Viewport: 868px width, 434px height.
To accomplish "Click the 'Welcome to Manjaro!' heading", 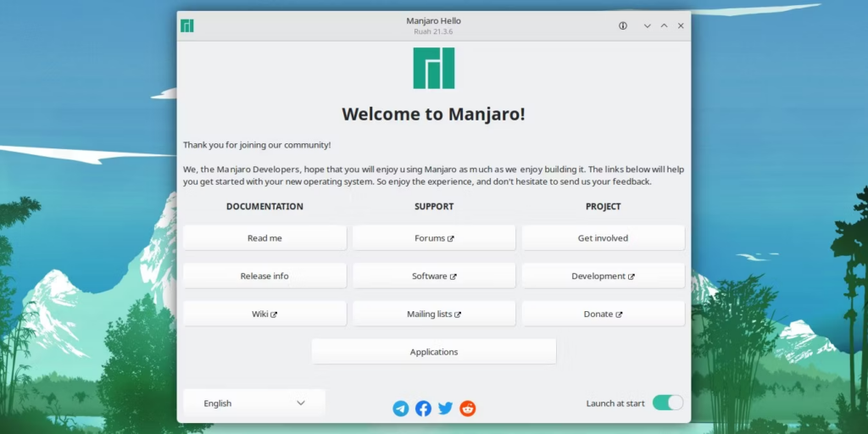I will tap(433, 114).
